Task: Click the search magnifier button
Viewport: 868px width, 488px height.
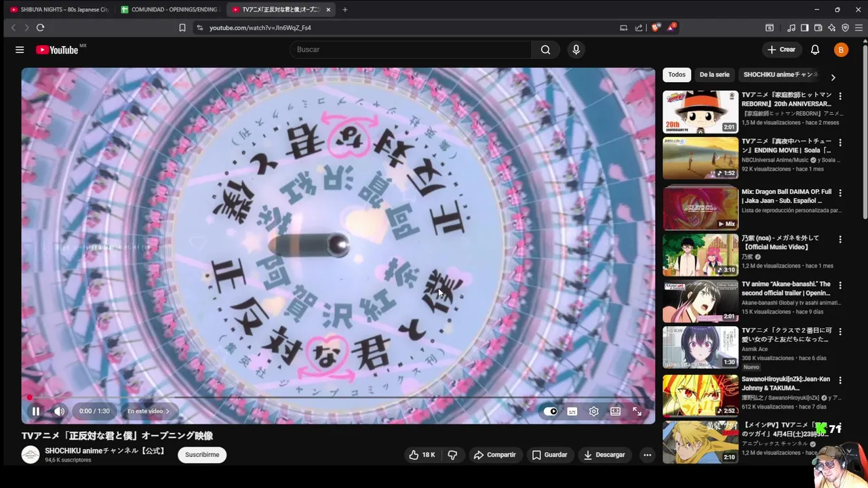Action: [545, 49]
